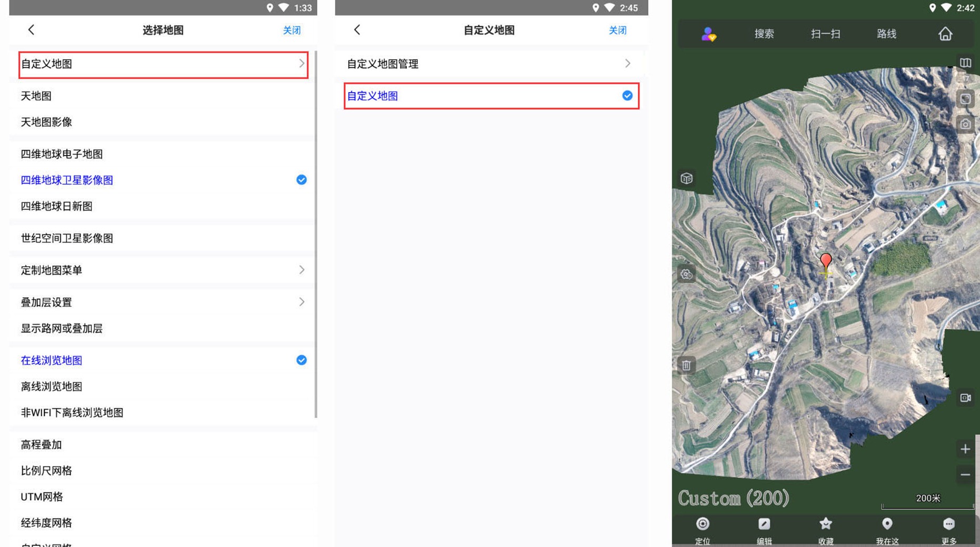Expand 自定义地图 in map selection list
This screenshot has height=547, width=980.
[163, 64]
